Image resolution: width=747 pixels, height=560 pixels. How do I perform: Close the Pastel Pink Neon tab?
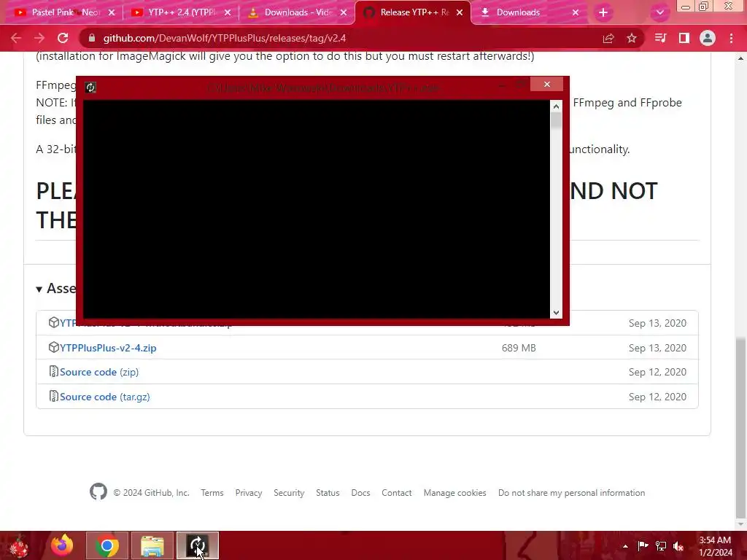pos(112,12)
